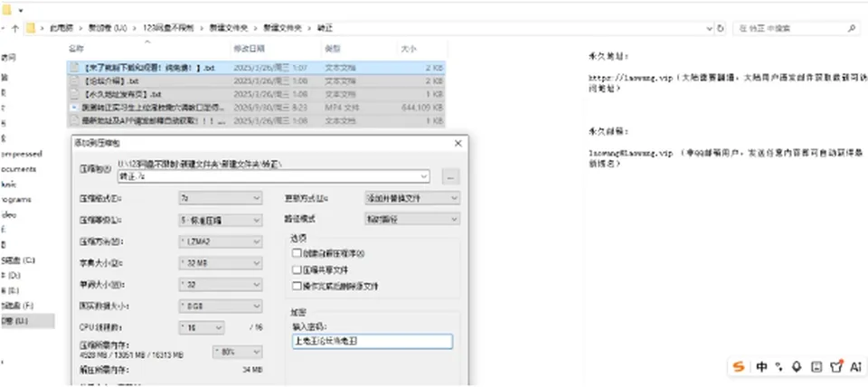
Task: Select the Compressed folder in sidebar
Action: tap(22, 154)
